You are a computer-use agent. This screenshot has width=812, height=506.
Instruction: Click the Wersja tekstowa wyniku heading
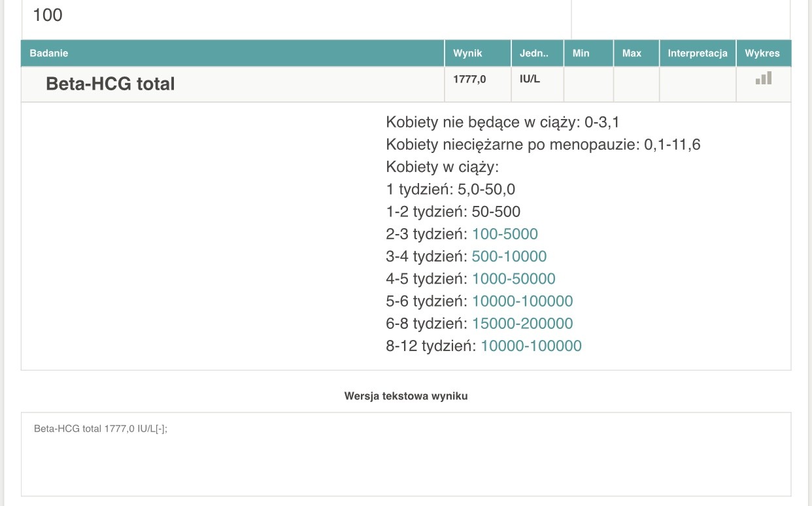pyautogui.click(x=406, y=396)
